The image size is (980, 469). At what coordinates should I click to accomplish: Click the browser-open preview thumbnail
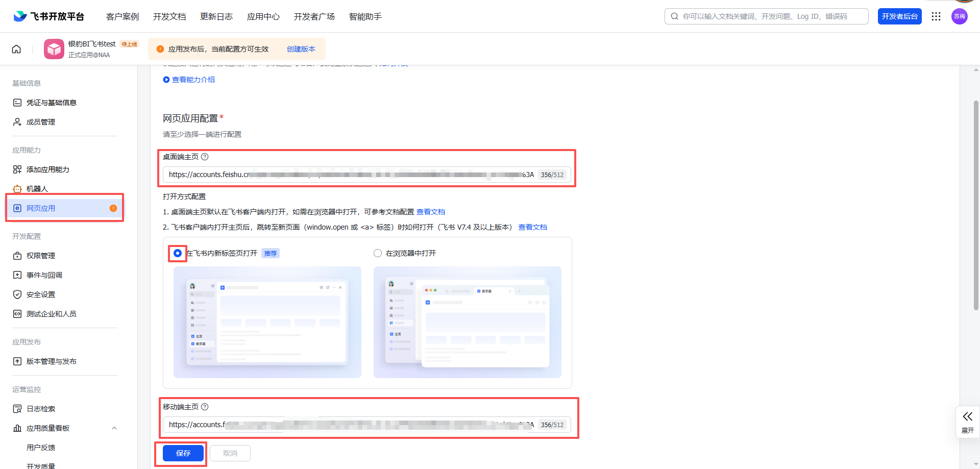tap(467, 322)
